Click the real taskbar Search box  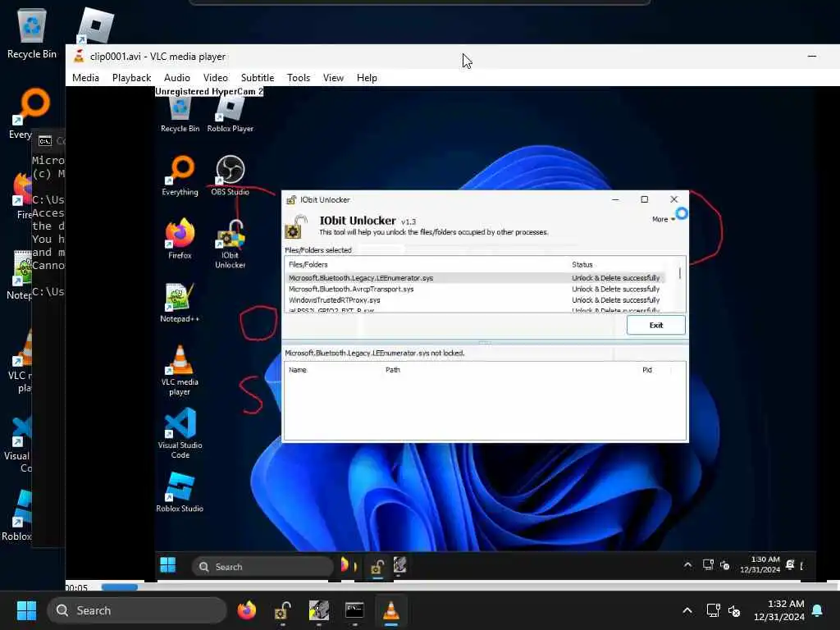click(x=137, y=610)
